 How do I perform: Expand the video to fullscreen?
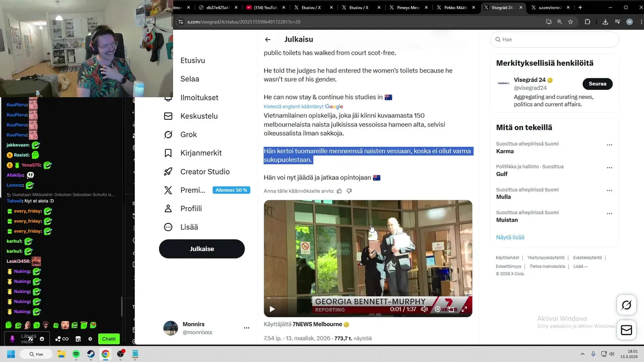[464, 309]
